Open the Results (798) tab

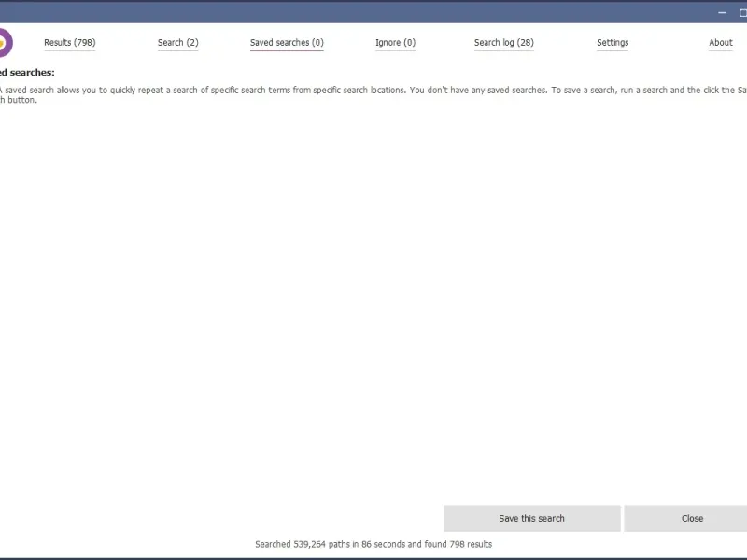(x=69, y=42)
